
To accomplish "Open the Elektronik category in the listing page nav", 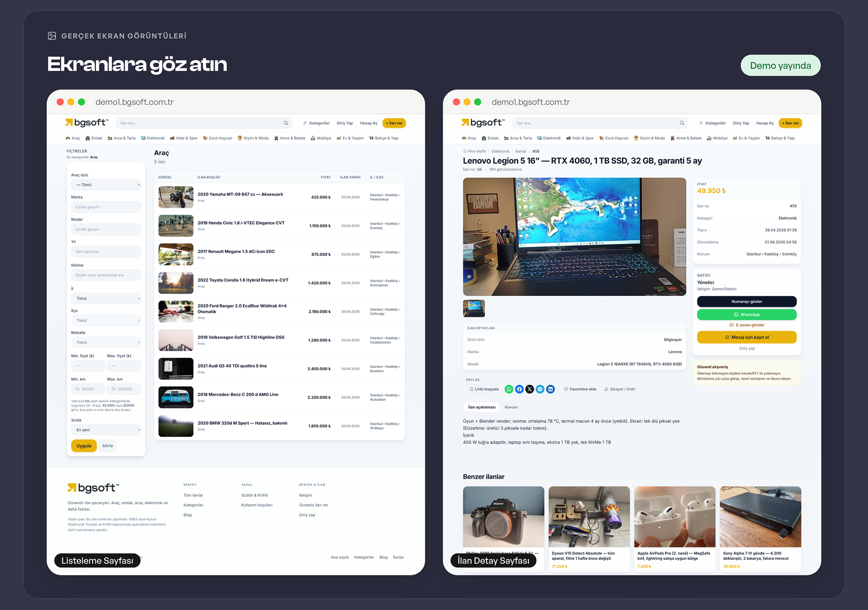I will [x=153, y=138].
